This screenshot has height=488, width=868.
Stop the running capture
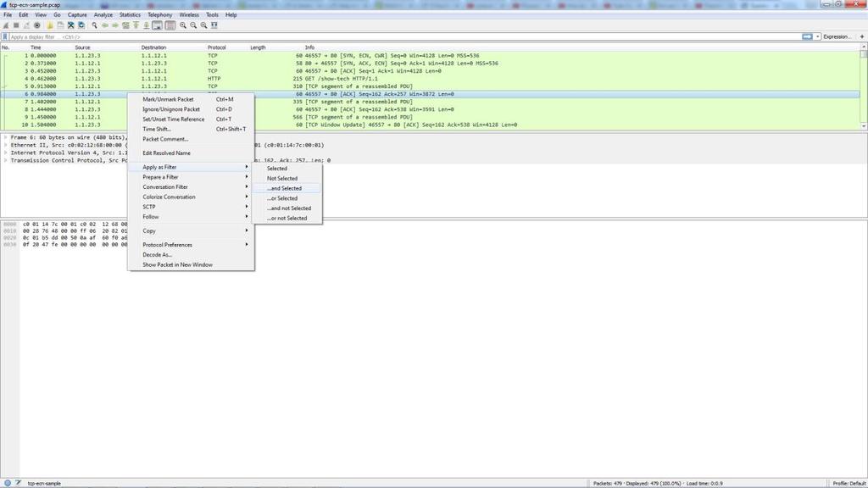(16, 25)
